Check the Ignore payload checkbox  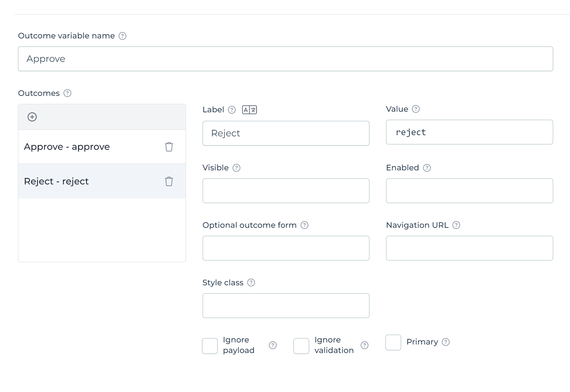tap(210, 346)
